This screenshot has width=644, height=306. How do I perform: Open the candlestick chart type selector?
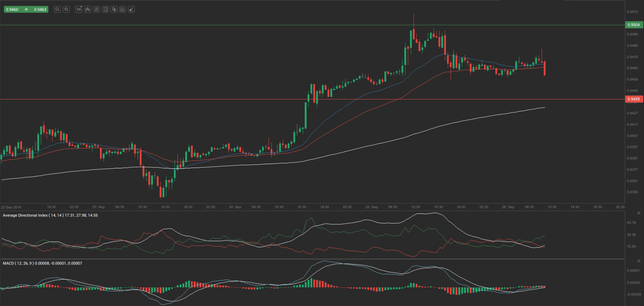88,9
